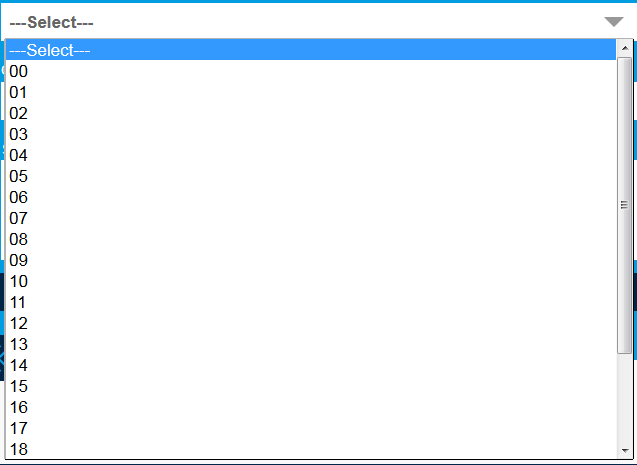Click list entry 18

click(311, 449)
